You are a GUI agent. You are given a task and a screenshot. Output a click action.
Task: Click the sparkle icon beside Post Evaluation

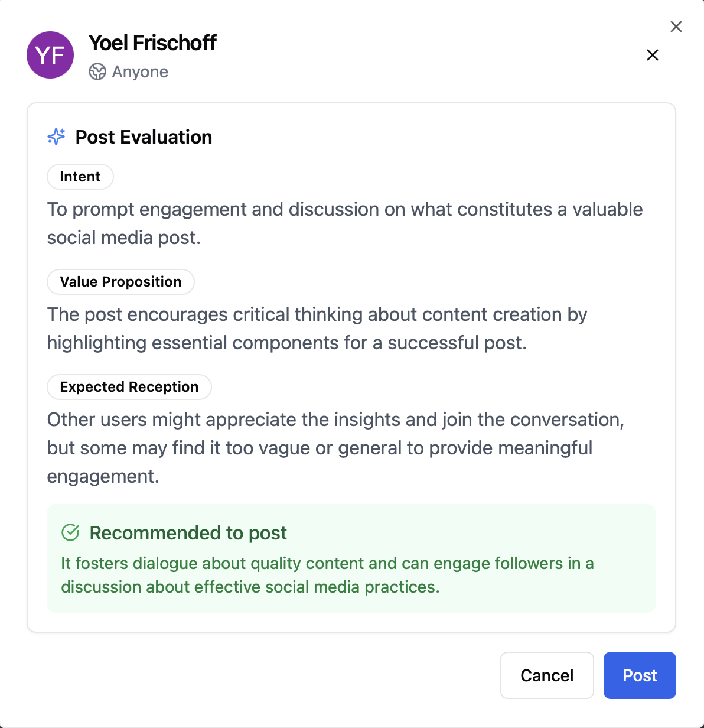pos(57,136)
